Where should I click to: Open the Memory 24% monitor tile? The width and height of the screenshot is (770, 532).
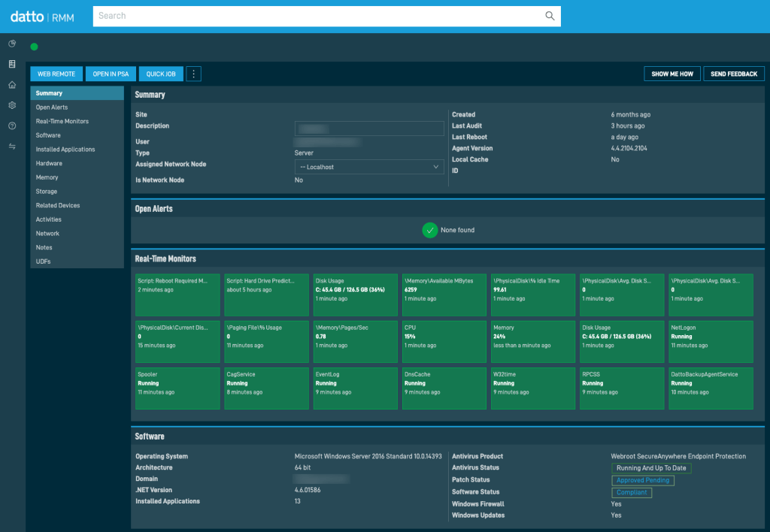[x=533, y=342]
